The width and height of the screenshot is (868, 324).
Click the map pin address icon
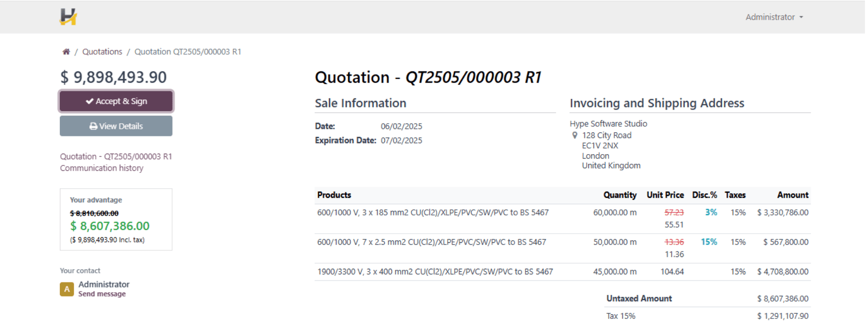click(x=575, y=135)
